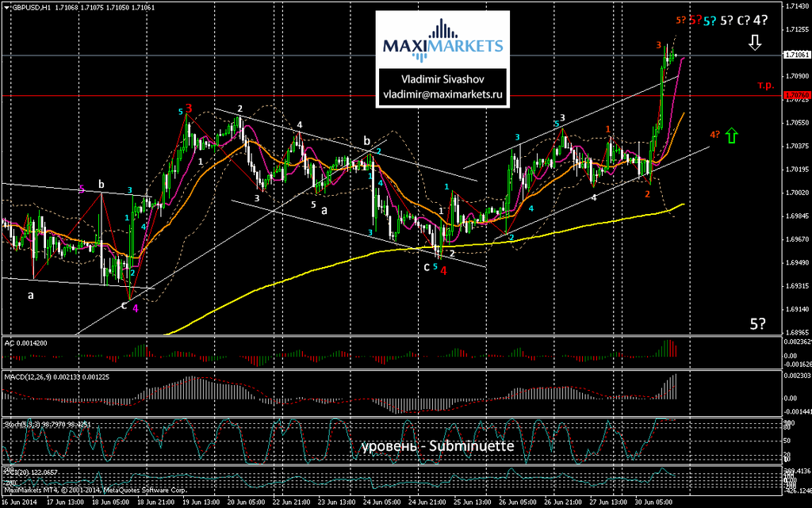The image size is (812, 508).
Task: Click the 1.69140 price axis value
Action: pyautogui.click(x=797, y=309)
